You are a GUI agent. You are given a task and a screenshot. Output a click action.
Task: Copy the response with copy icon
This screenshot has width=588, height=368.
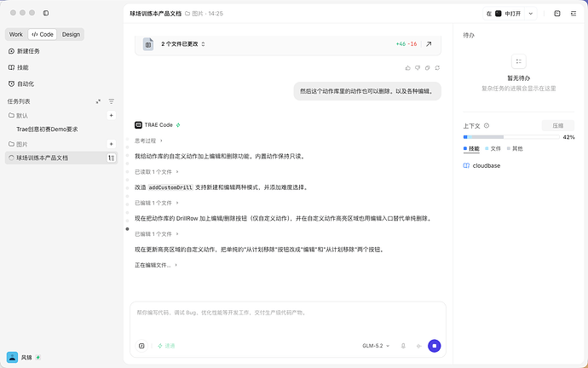(x=427, y=68)
